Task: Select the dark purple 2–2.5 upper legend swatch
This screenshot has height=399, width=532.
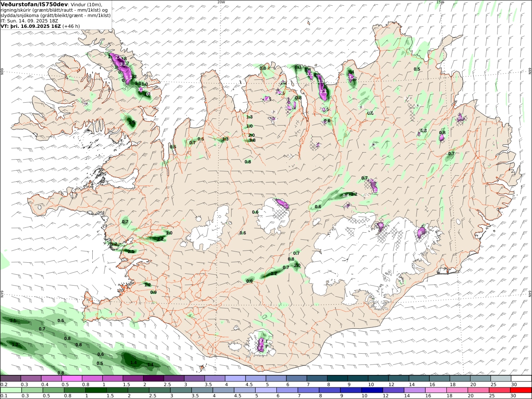Action: tap(153, 379)
